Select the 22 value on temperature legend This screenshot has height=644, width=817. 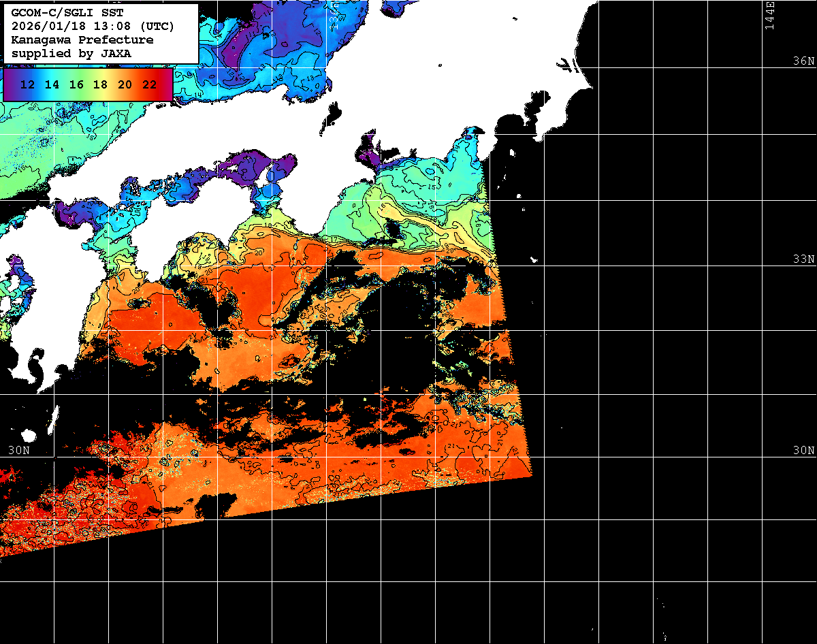(x=149, y=84)
